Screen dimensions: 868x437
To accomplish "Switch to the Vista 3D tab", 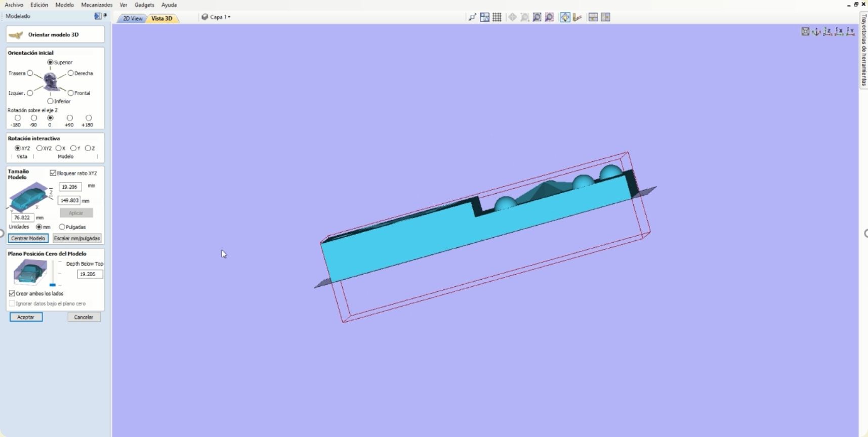I will (162, 18).
